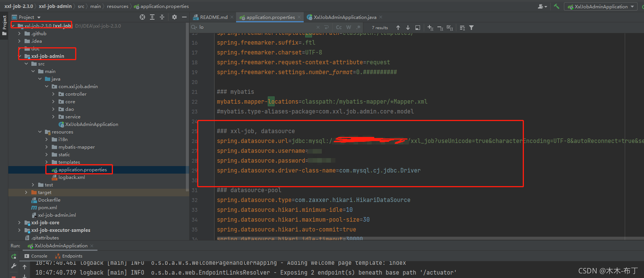
Task: Click Dockerfile icon in project tree
Action: coord(34,200)
